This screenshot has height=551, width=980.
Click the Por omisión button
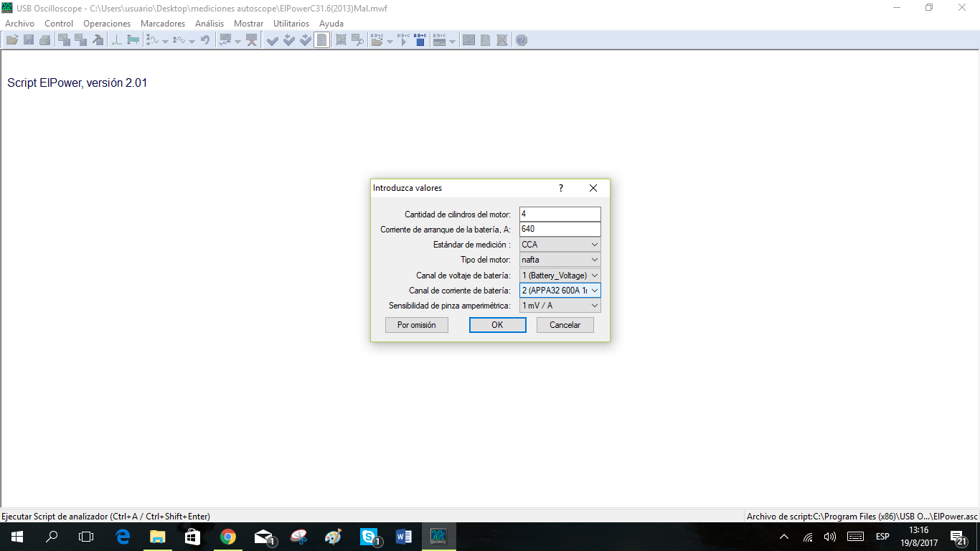click(416, 325)
